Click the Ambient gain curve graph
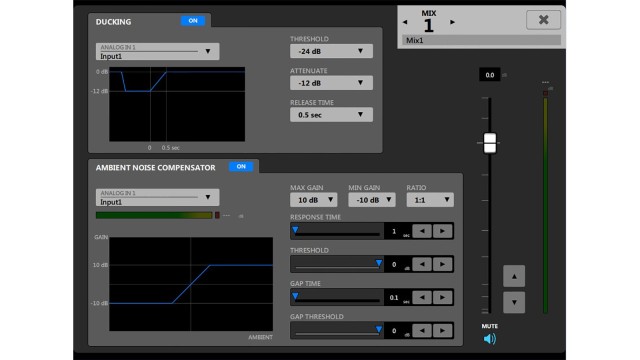The image size is (640, 360). pos(191,284)
